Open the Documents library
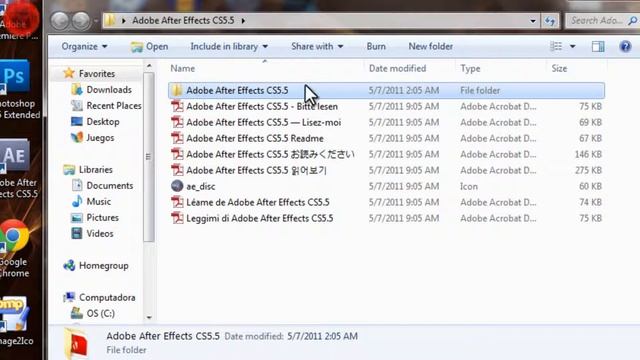Viewport: 640px width, 360px height. [110, 186]
